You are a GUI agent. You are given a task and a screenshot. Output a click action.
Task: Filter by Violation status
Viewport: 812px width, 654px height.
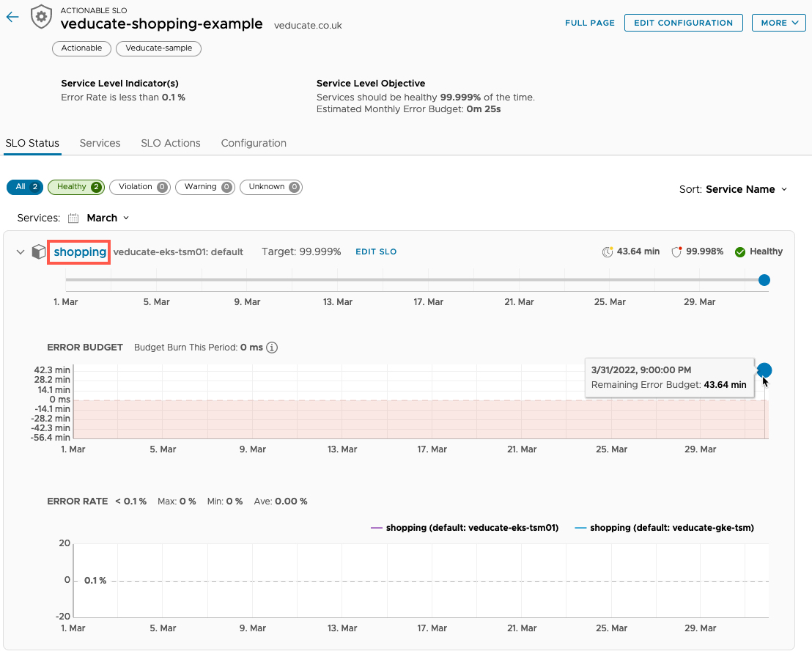pyautogui.click(x=140, y=187)
